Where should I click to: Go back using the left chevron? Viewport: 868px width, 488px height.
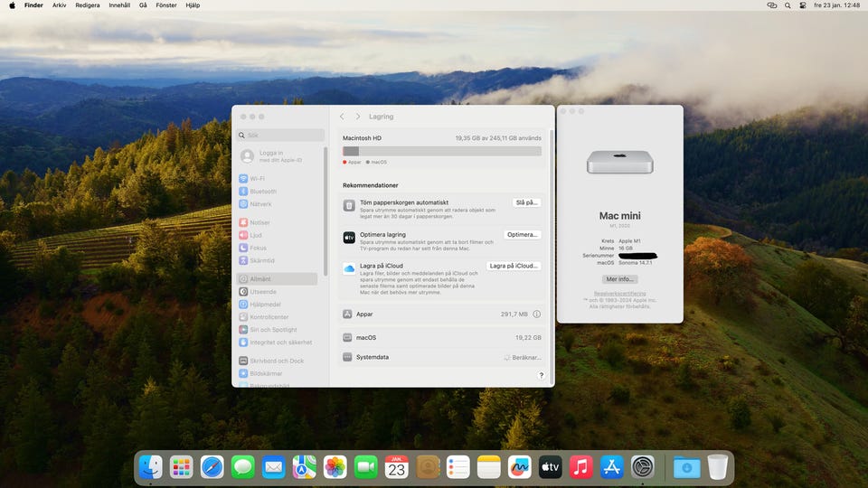[x=342, y=117]
